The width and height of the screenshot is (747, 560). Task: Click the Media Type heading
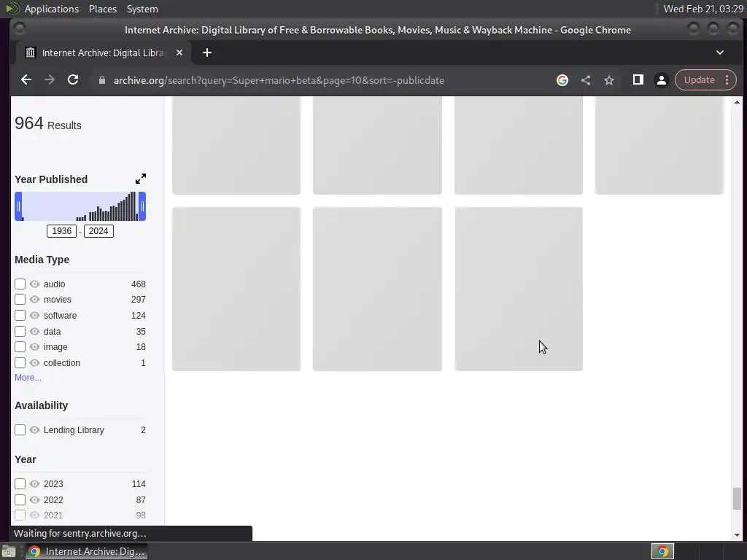pyautogui.click(x=42, y=260)
